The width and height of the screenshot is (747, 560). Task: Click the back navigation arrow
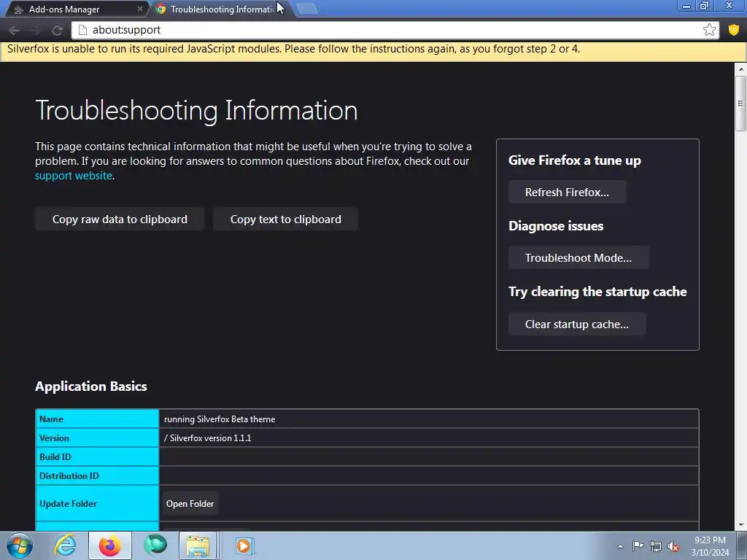pos(14,31)
